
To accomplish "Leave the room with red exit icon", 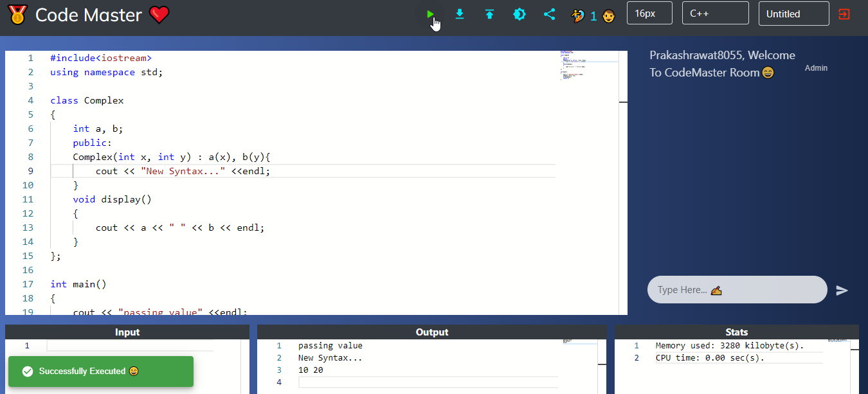I will [844, 13].
